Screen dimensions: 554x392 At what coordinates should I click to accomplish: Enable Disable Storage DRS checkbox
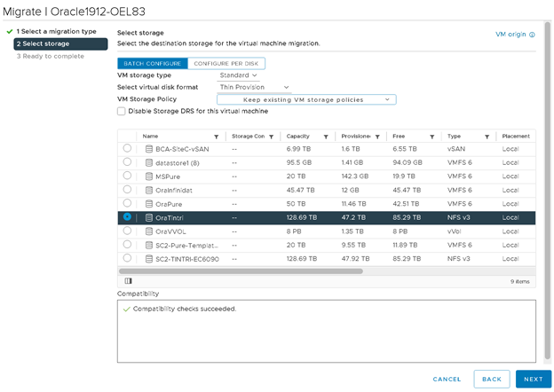pos(122,111)
